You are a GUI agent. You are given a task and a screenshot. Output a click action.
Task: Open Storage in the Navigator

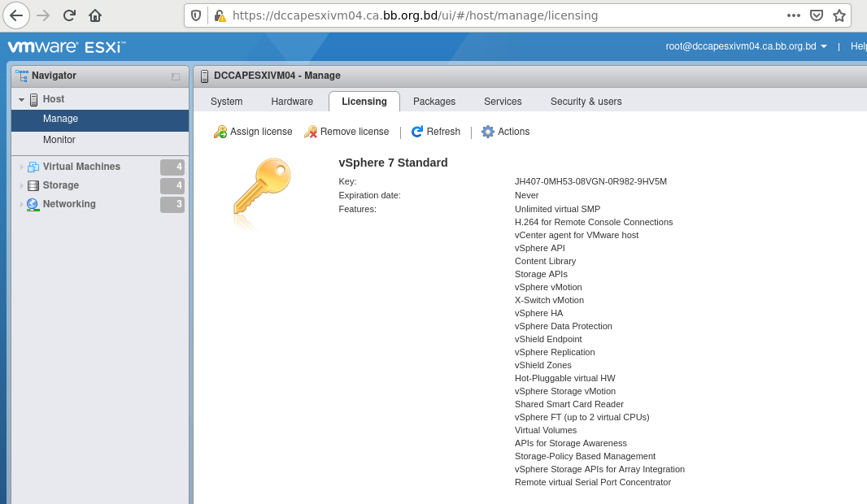tap(61, 185)
